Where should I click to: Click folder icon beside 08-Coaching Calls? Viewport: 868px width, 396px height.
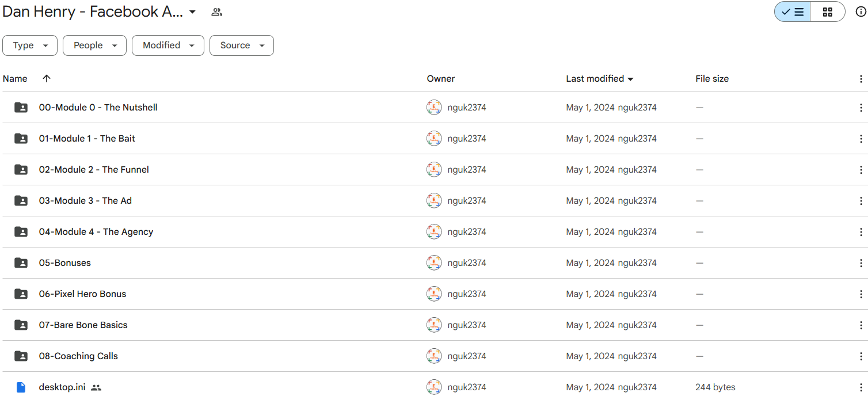pyautogui.click(x=21, y=356)
